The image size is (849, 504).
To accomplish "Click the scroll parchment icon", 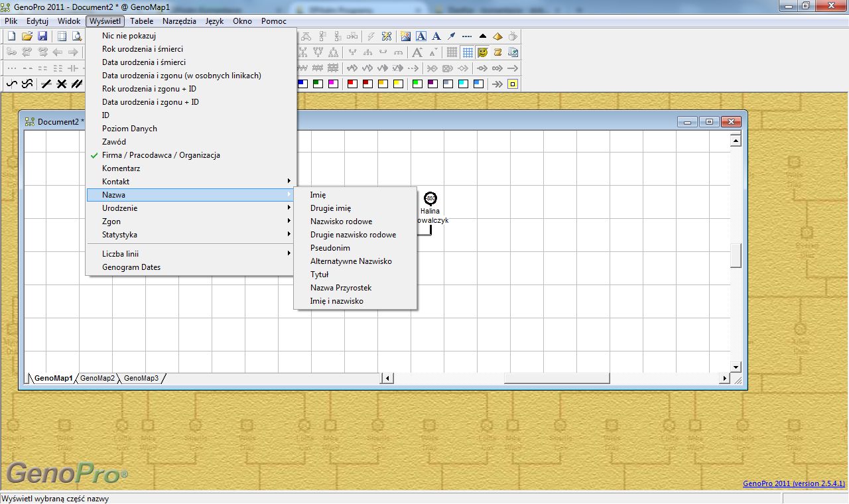I will (x=497, y=52).
